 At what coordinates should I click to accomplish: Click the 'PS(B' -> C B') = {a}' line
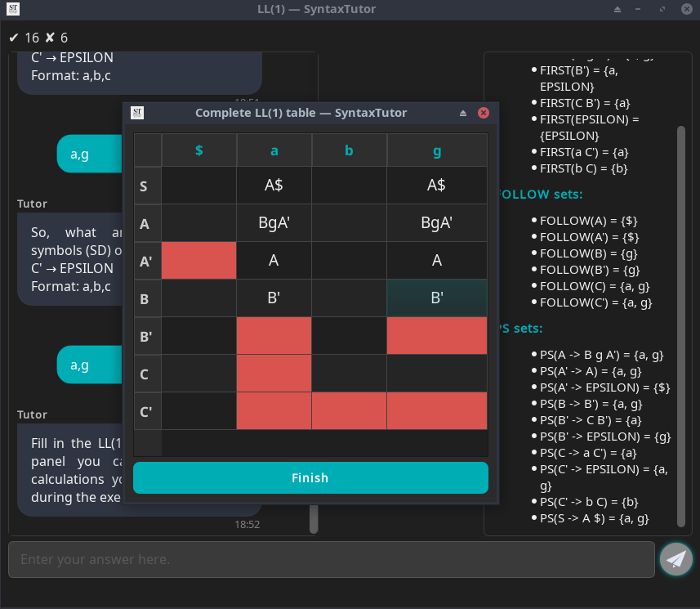pyautogui.click(x=591, y=420)
